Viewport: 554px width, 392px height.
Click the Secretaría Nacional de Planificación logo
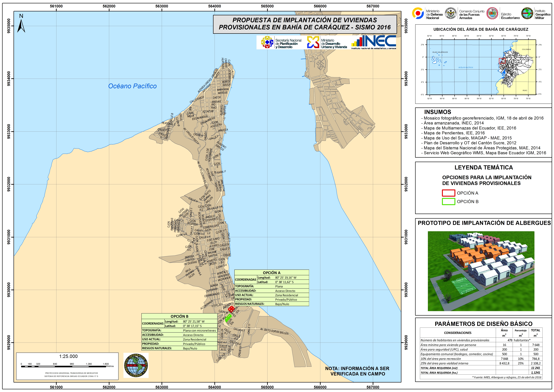point(267,42)
